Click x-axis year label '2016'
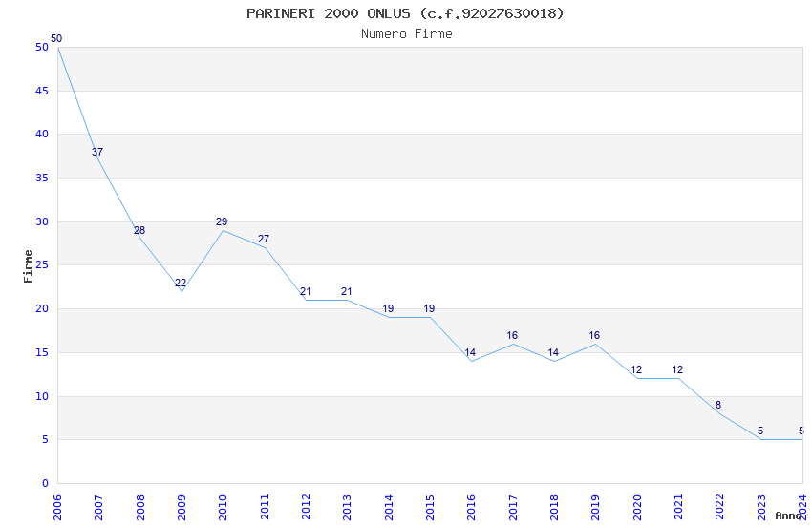812x525 pixels. (x=471, y=508)
